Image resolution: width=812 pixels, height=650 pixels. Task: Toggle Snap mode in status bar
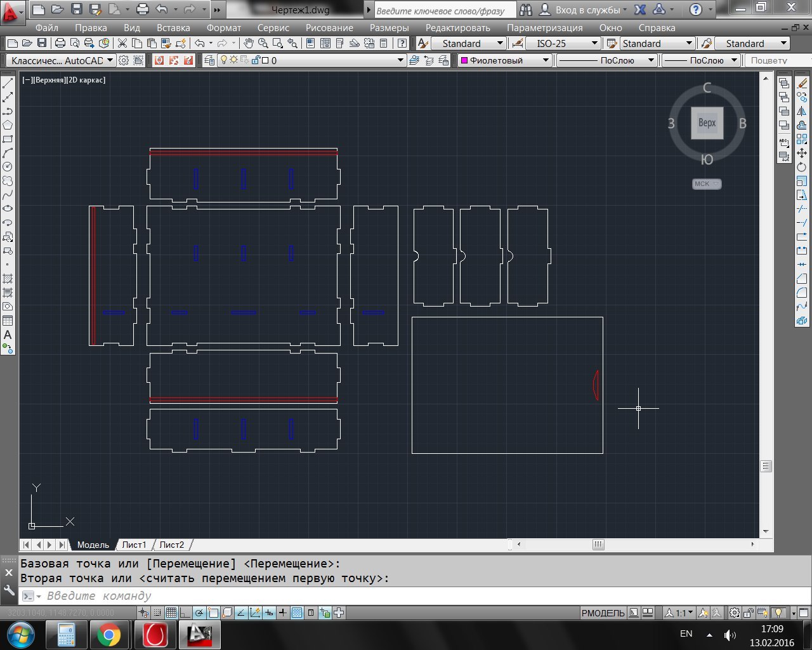(x=157, y=613)
